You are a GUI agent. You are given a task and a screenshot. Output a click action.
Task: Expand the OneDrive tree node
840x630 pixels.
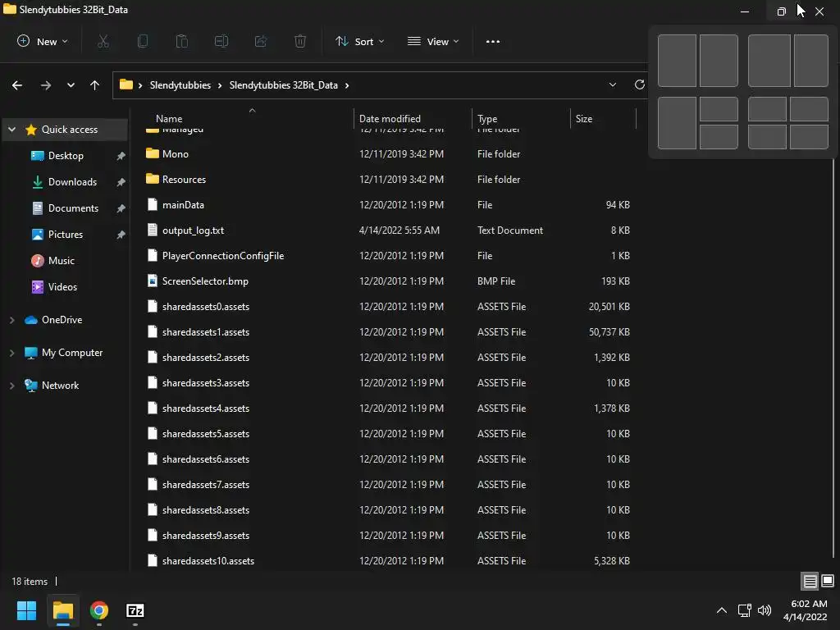pos(11,320)
